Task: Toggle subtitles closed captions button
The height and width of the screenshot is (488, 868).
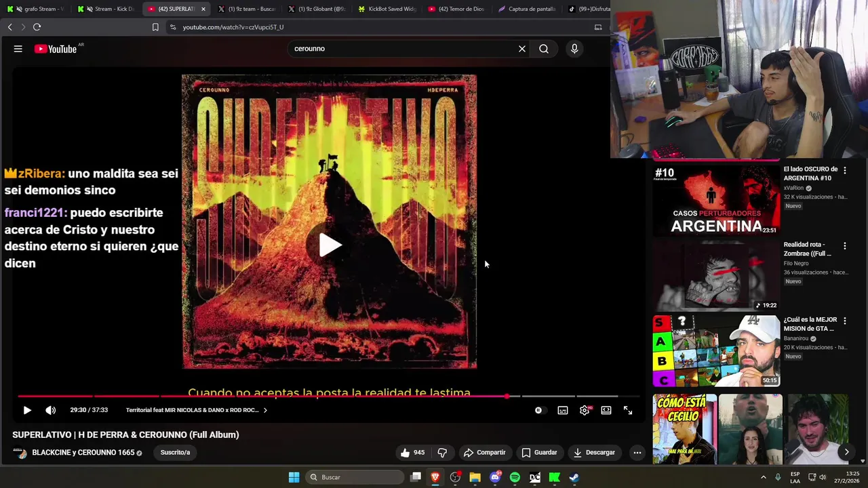Action: click(x=563, y=410)
